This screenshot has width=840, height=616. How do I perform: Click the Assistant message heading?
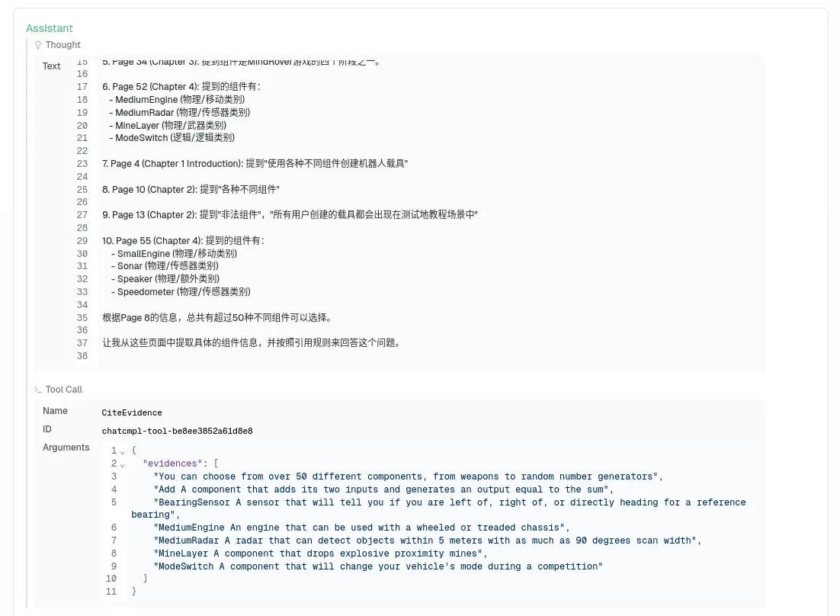tap(50, 28)
